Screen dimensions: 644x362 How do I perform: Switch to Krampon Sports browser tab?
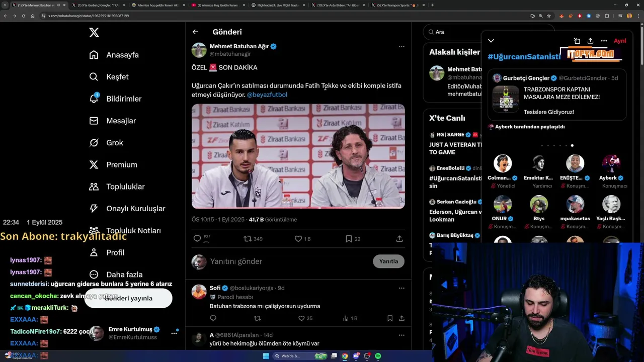coord(396,5)
